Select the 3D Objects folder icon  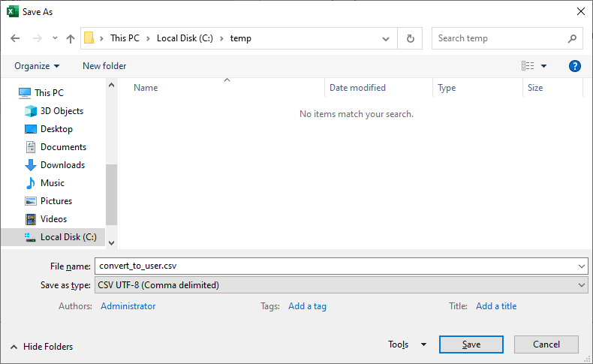pos(31,111)
